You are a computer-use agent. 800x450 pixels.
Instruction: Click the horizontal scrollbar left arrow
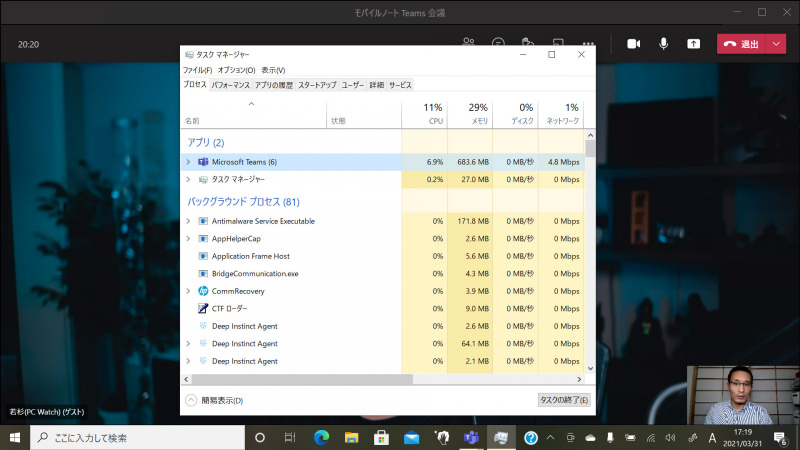click(x=186, y=379)
